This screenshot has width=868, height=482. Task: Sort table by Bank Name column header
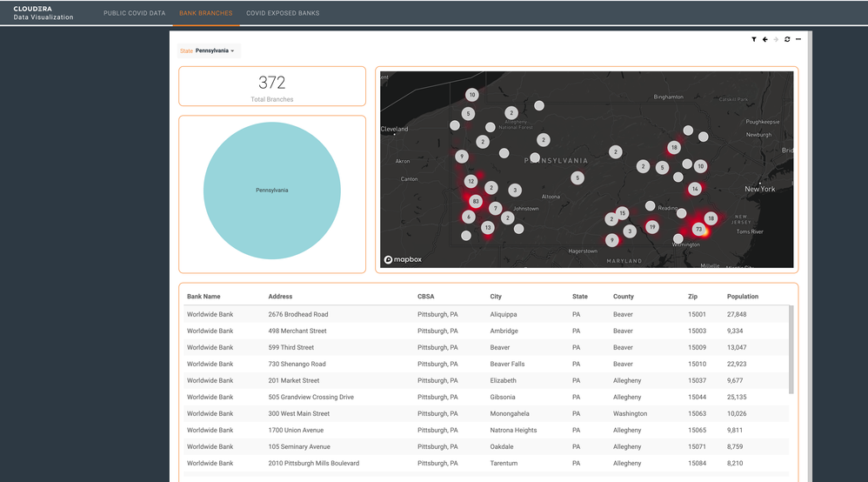point(204,297)
